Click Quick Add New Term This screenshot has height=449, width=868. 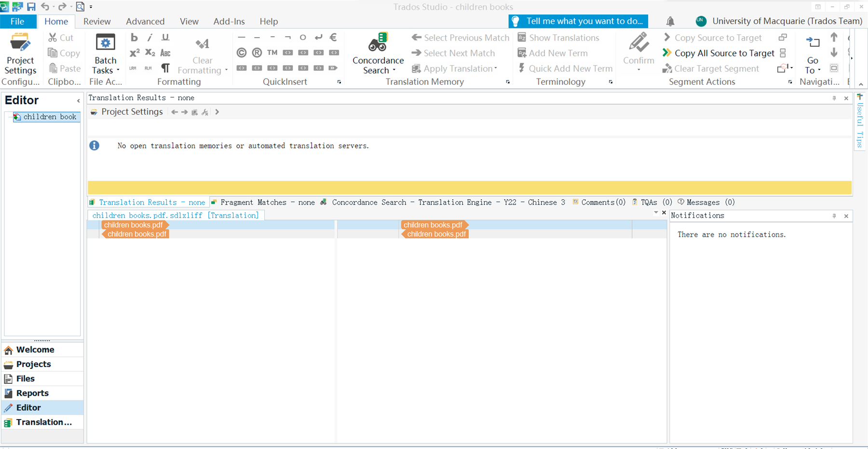click(565, 68)
